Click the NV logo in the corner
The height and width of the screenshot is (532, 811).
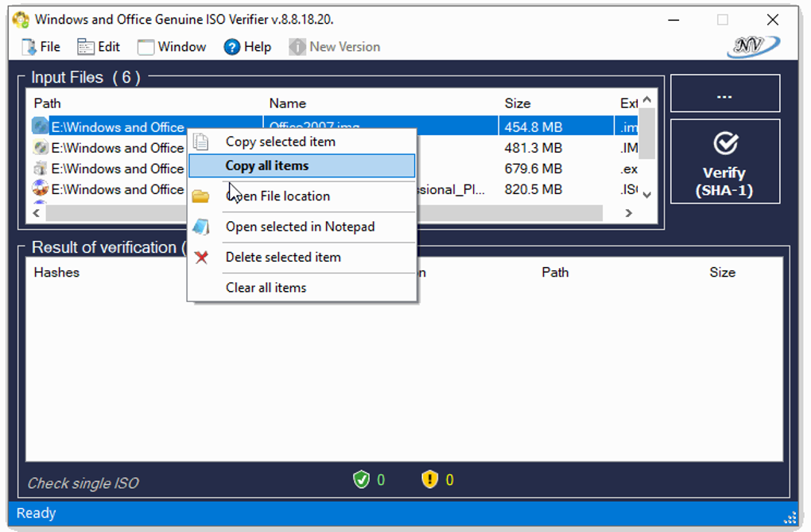(x=753, y=47)
